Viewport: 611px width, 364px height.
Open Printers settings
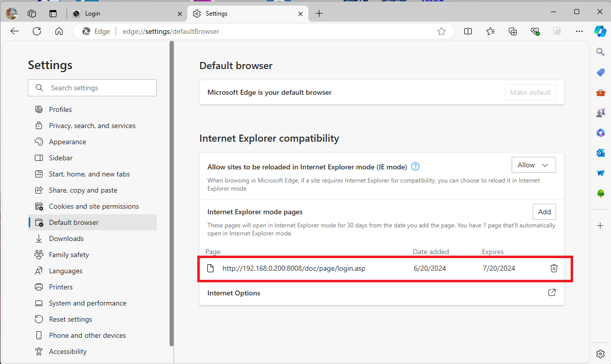[x=92, y=287]
